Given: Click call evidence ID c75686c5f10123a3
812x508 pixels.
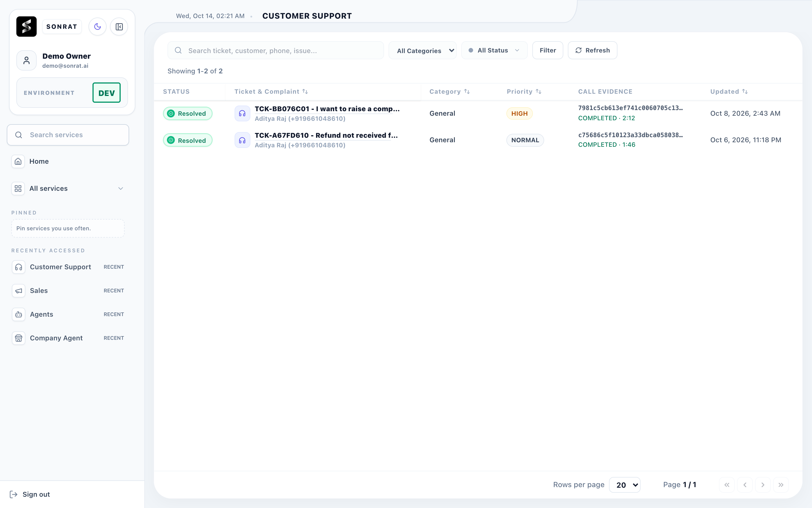Looking at the screenshot, I should 630,135.
